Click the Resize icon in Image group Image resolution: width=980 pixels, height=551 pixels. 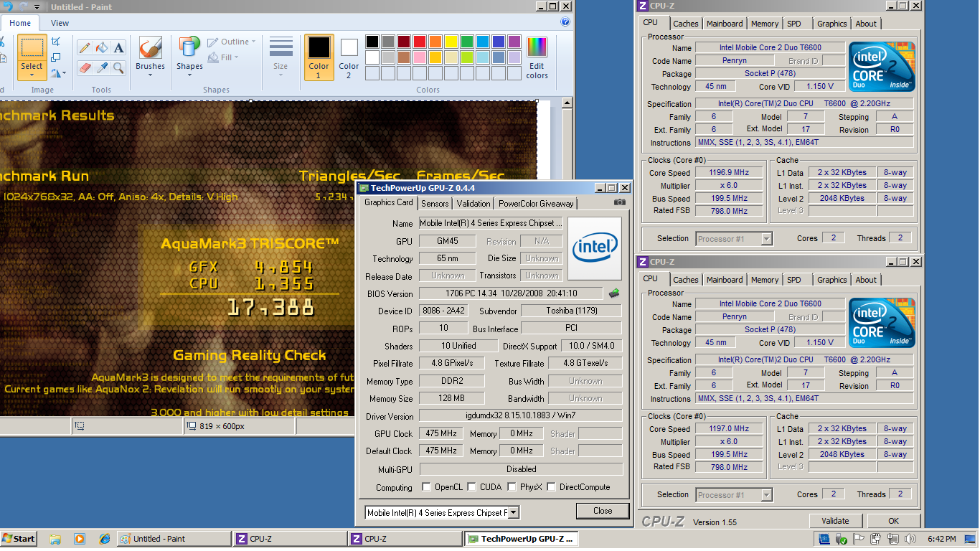pos(56,57)
